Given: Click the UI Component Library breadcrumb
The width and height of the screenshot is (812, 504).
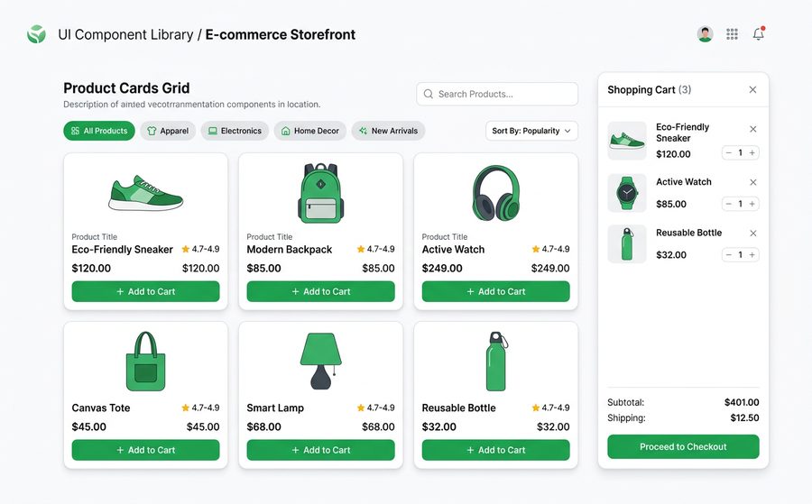Looking at the screenshot, I should 125,34.
